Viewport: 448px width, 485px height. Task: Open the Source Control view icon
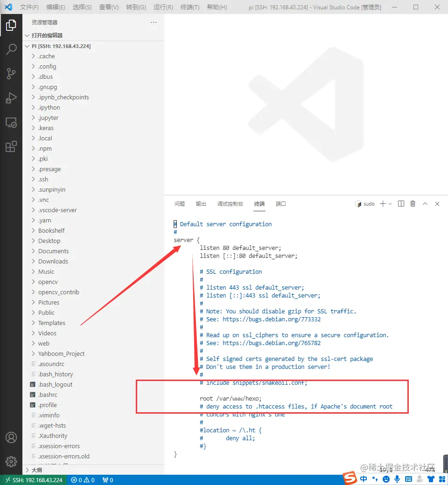click(11, 74)
